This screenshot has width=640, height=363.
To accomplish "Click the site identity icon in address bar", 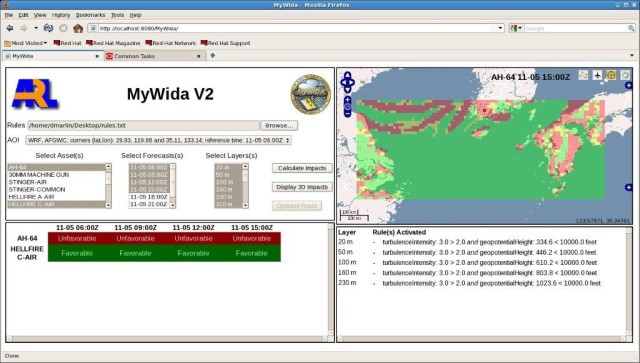I will 93,28.
